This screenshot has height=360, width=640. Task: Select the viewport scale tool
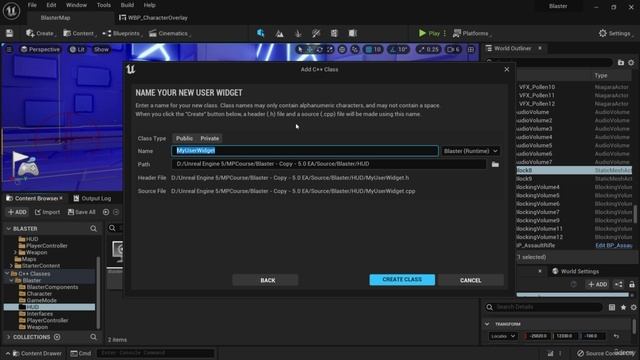pyautogui.click(x=329, y=49)
